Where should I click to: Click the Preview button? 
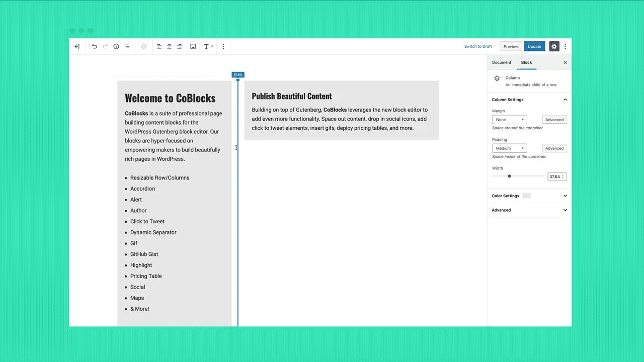coord(511,46)
